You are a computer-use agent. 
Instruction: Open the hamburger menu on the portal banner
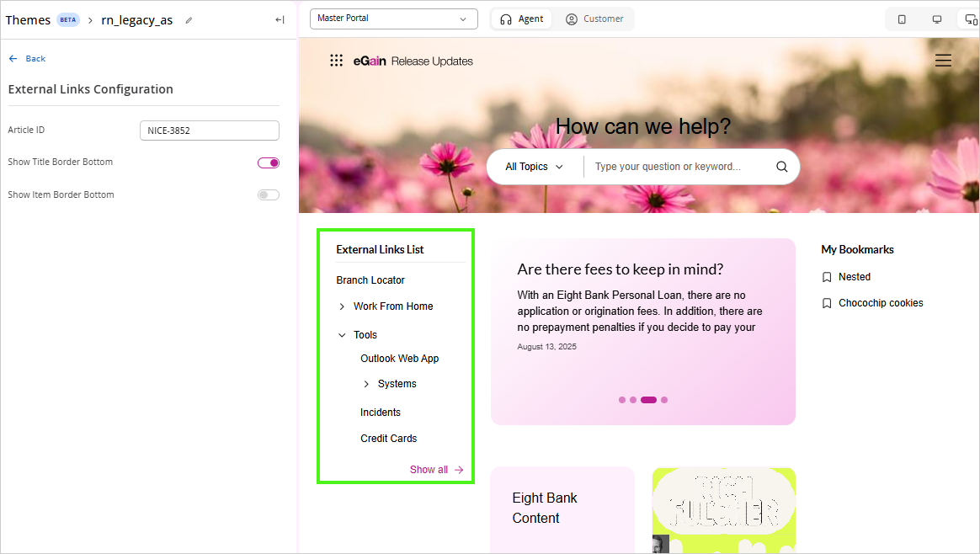coord(943,60)
